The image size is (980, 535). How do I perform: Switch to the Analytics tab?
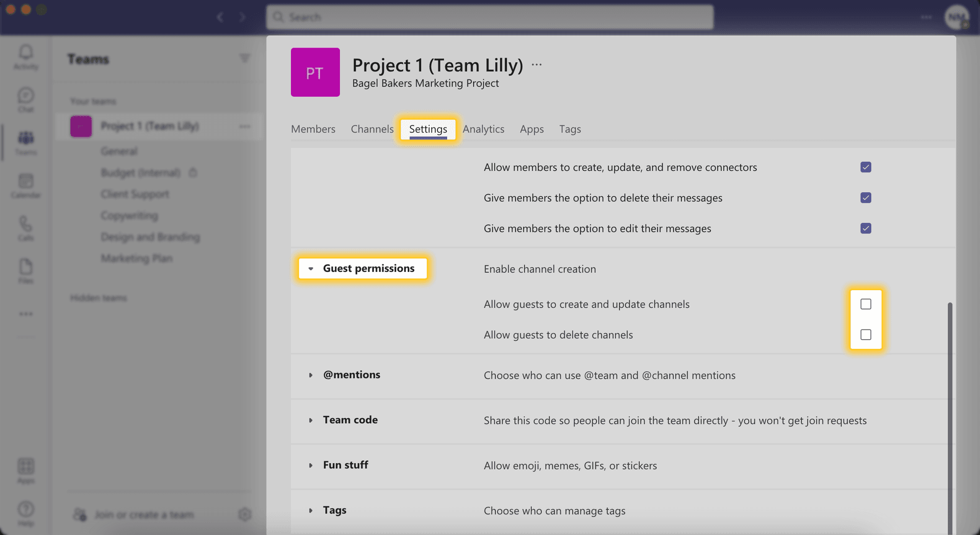pos(483,129)
